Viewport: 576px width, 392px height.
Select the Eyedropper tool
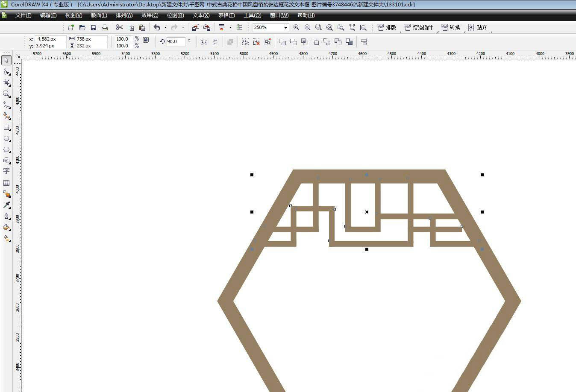click(x=6, y=205)
